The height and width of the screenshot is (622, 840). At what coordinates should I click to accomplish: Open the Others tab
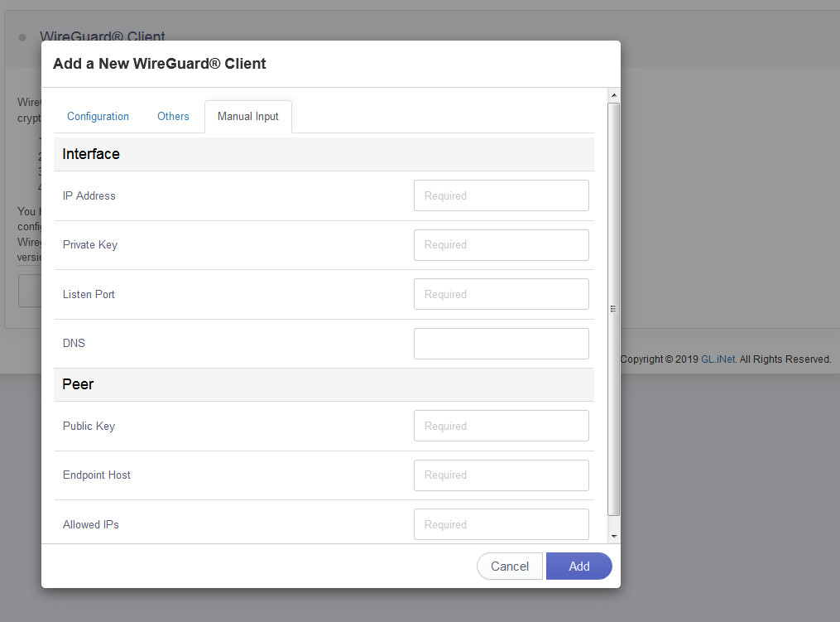[x=173, y=117]
